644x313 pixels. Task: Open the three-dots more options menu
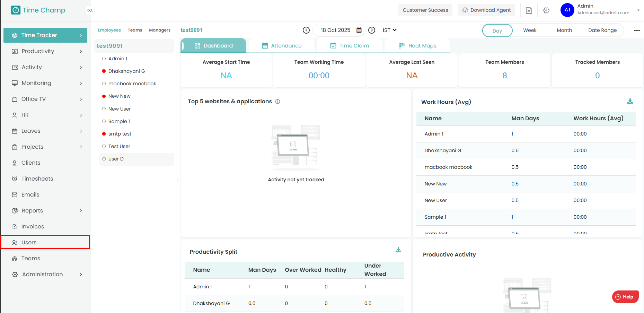(x=637, y=31)
